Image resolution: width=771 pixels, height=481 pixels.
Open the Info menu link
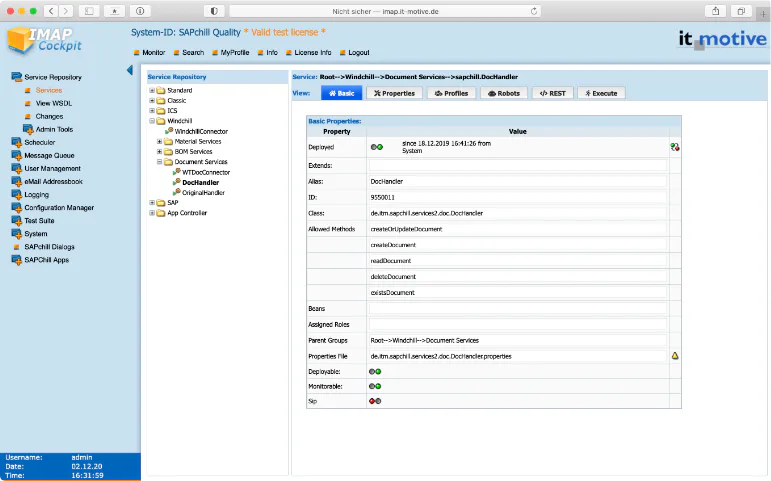272,53
